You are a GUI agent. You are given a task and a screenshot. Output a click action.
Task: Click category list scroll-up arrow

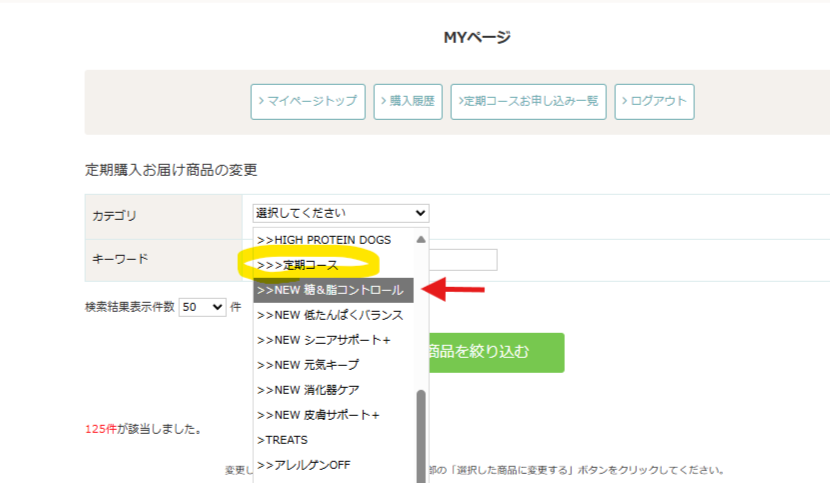[x=421, y=240]
